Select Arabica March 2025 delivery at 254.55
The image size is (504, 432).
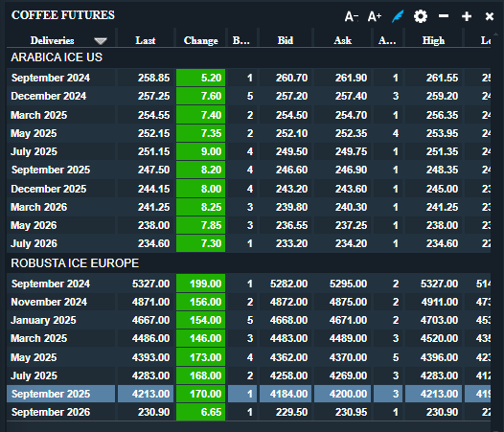pyautogui.click(x=248, y=115)
